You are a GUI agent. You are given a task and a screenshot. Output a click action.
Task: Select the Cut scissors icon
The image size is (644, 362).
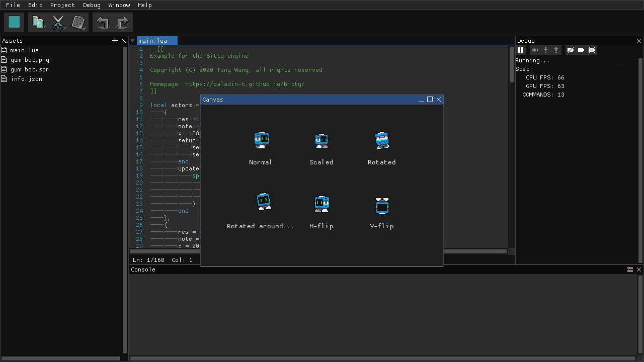point(58,22)
